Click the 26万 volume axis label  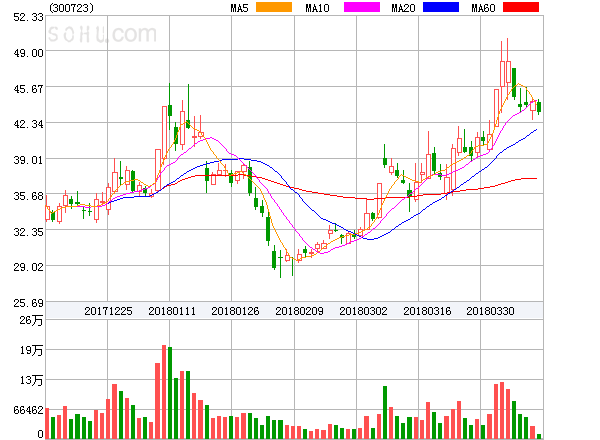click(x=31, y=320)
